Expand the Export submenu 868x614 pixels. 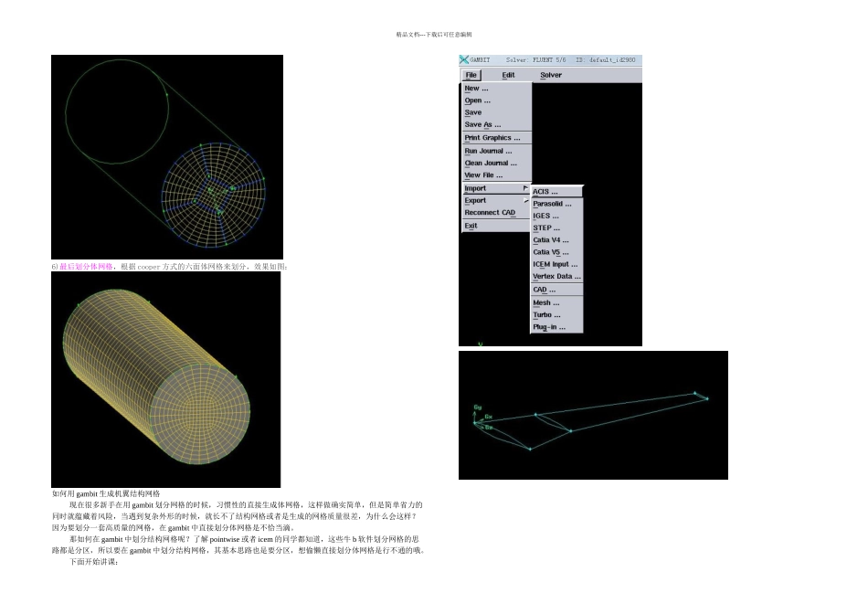(496, 200)
